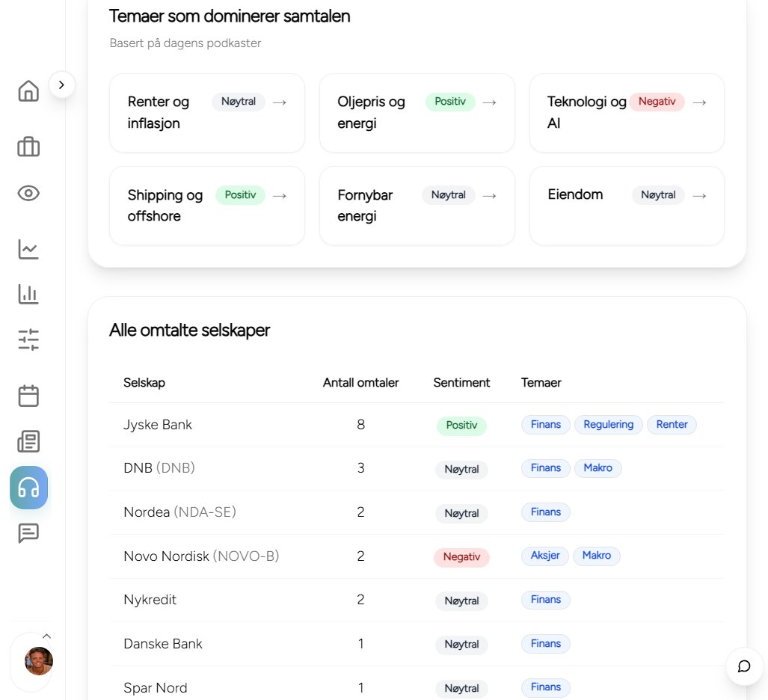
Task: Click the user profile avatar photo
Action: [39, 661]
